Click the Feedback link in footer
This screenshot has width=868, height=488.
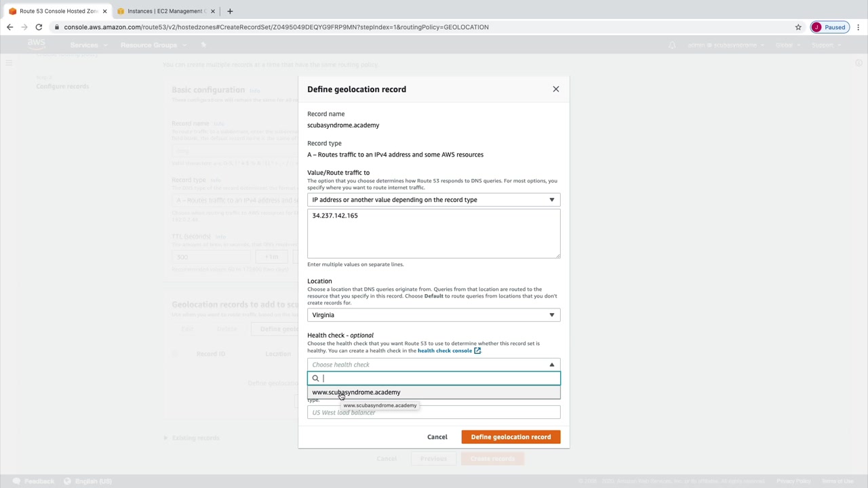click(34, 481)
